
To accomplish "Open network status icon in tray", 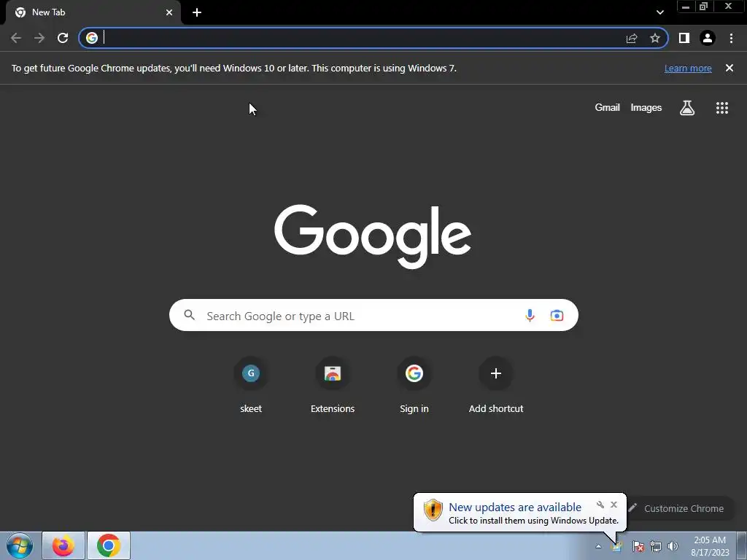I will tap(656, 546).
